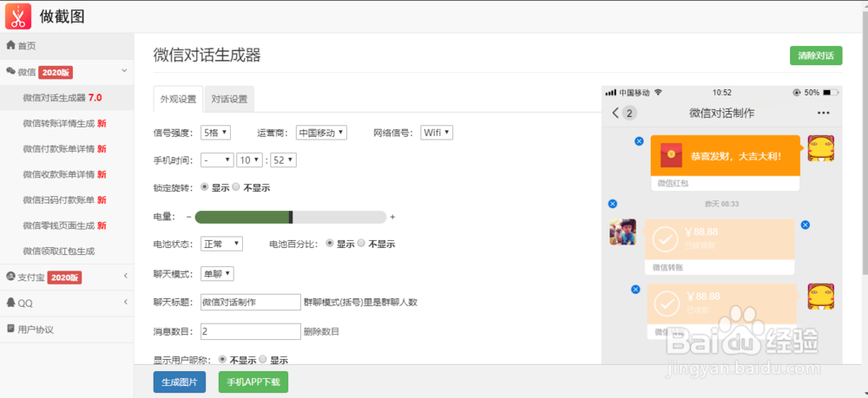
Task: Open the minute dropdown showing 52
Action: coord(283,160)
